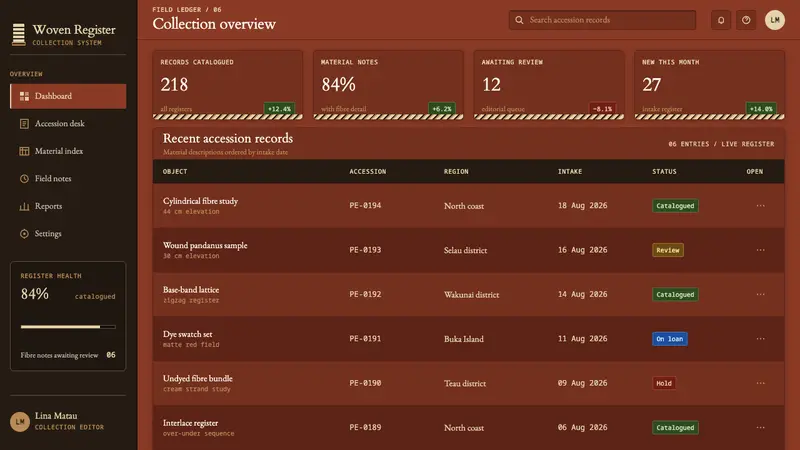This screenshot has height=450, width=800.
Task: Click Lina Matau name in sidebar
Action: click(56, 416)
